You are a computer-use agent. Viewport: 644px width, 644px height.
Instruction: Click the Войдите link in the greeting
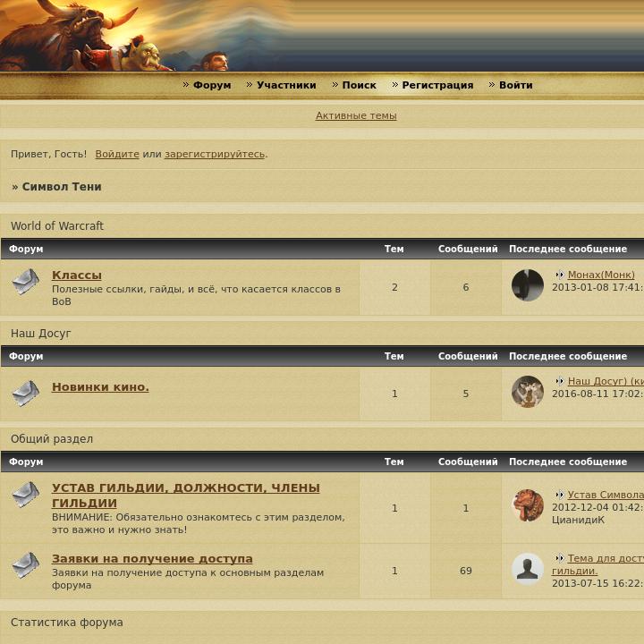point(117,154)
